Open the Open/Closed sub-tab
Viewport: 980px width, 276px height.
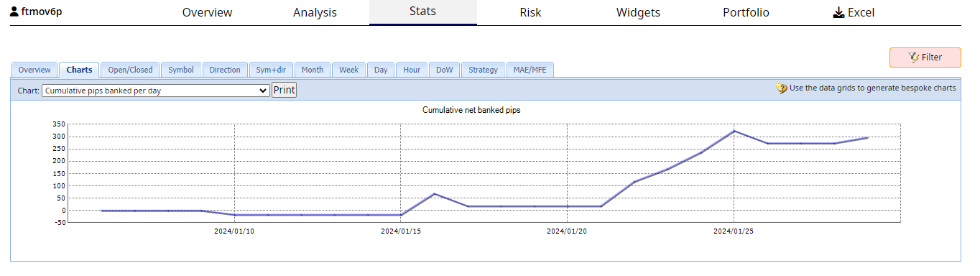pyautogui.click(x=130, y=70)
